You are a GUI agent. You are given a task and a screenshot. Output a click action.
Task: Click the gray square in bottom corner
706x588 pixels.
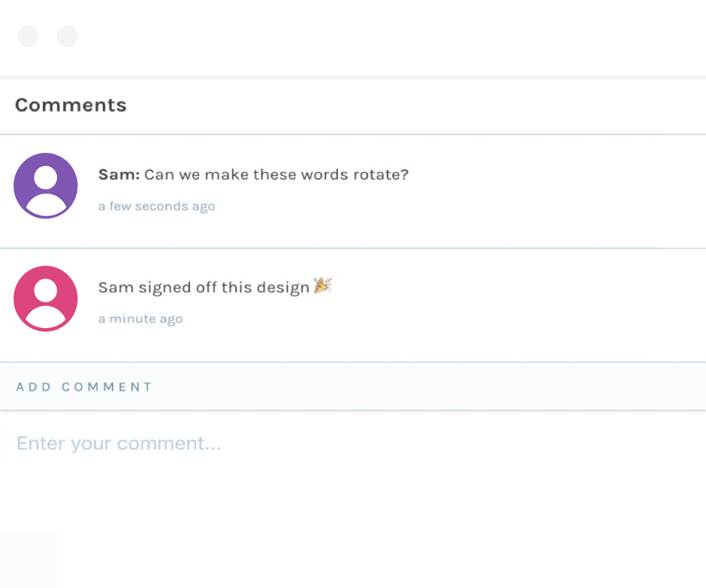click(x=31, y=559)
